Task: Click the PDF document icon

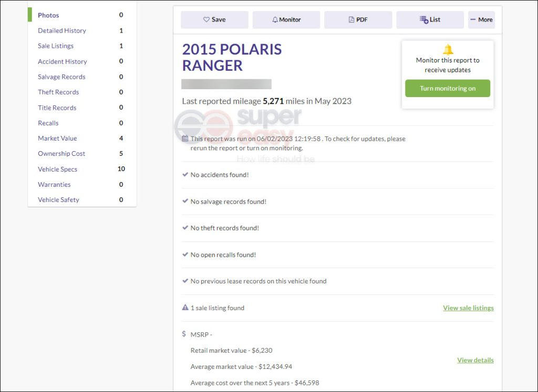Action: pos(351,19)
